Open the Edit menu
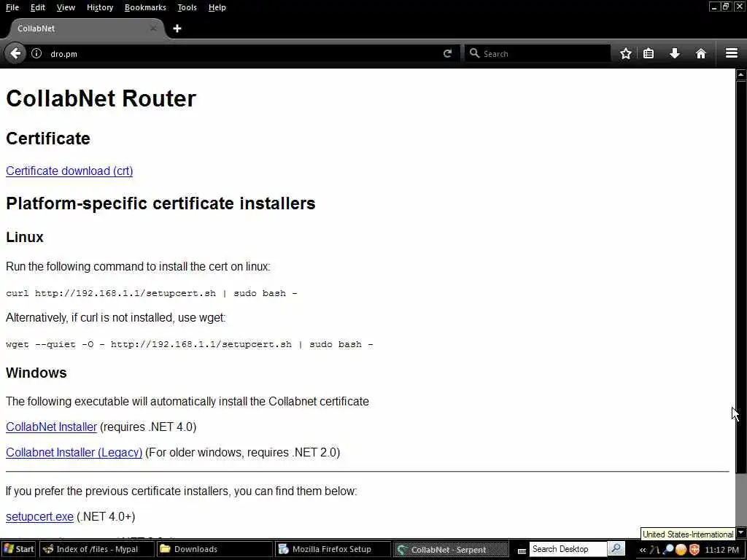 (x=38, y=7)
